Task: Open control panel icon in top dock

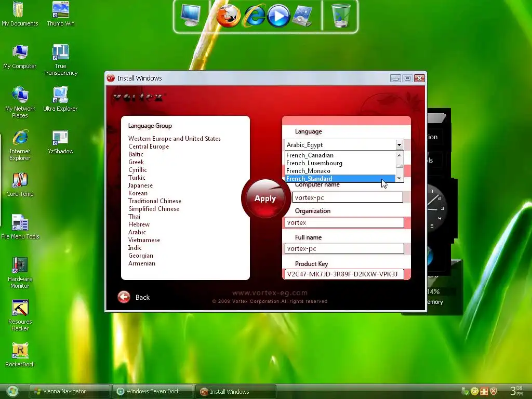Action: (x=302, y=16)
